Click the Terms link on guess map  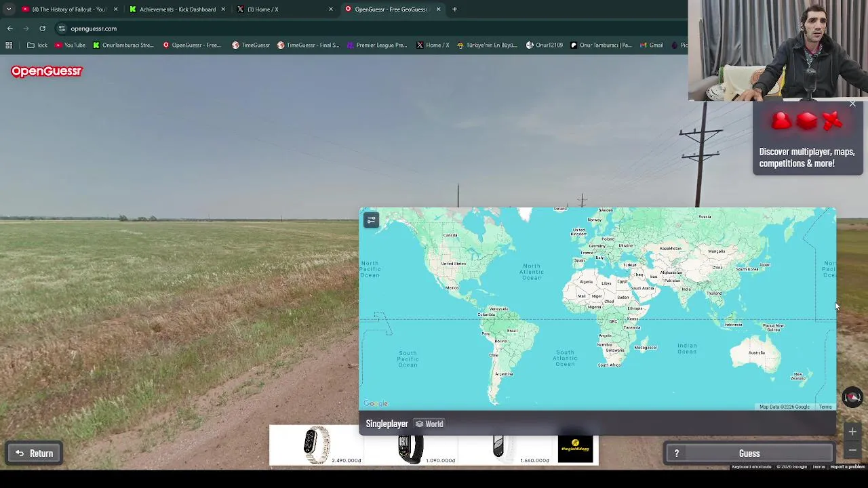coord(825,407)
